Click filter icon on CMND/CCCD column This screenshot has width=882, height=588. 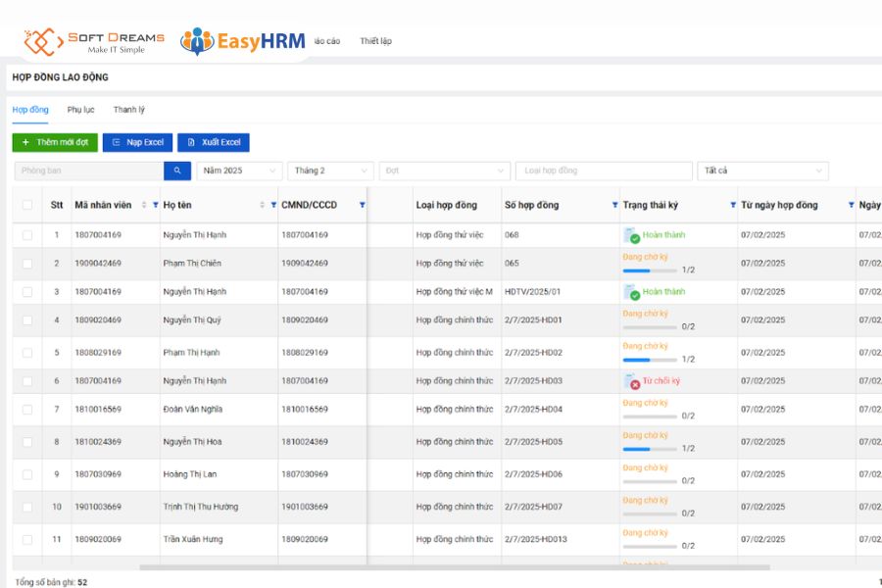(363, 205)
